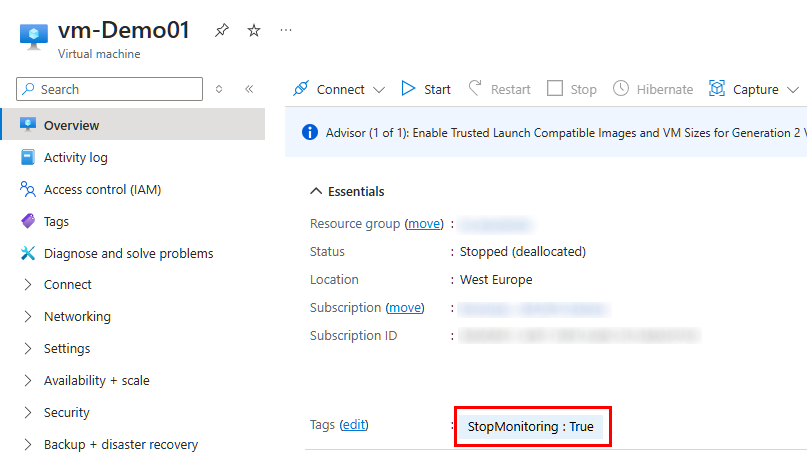Collapse the sidebar with double chevron
Screen dimensions: 807x468
click(249, 89)
